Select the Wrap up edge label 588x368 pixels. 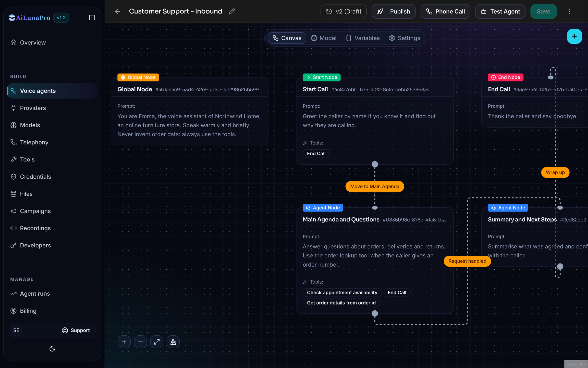point(555,172)
